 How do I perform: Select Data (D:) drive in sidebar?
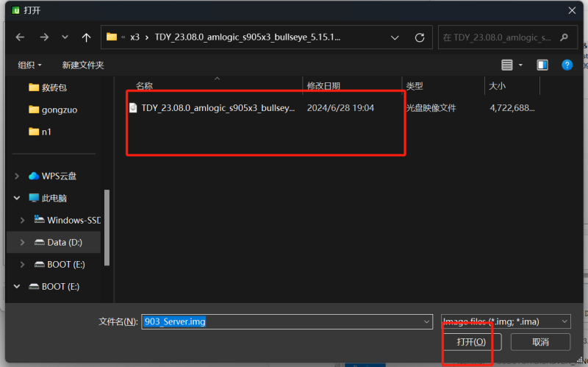coord(66,242)
